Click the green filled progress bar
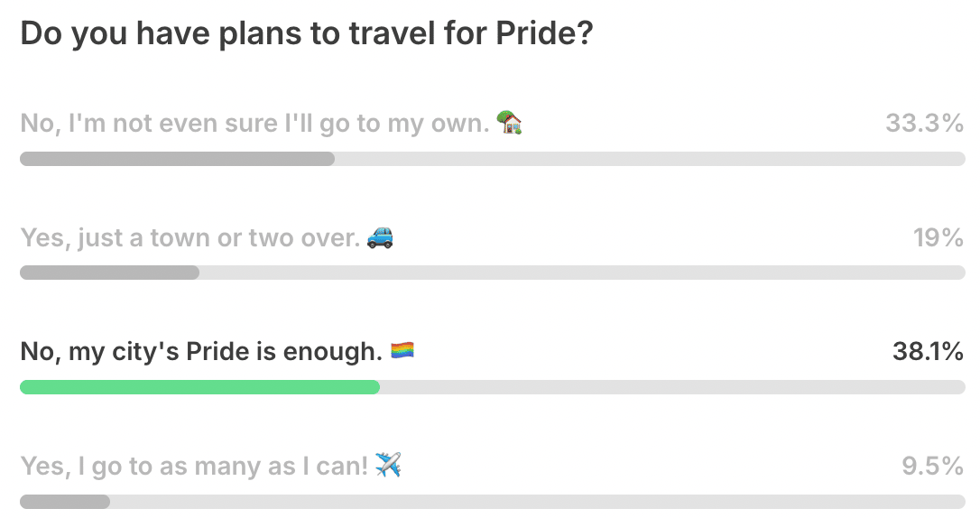 (x=200, y=387)
